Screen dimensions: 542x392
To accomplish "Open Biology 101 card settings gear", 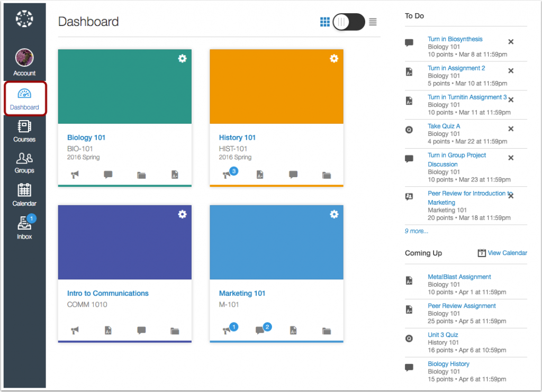I will click(x=182, y=59).
